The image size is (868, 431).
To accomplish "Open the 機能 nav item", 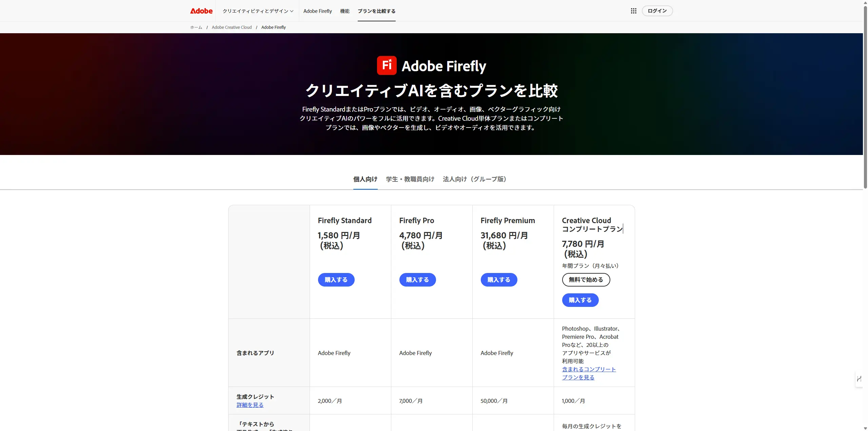I will coord(344,11).
